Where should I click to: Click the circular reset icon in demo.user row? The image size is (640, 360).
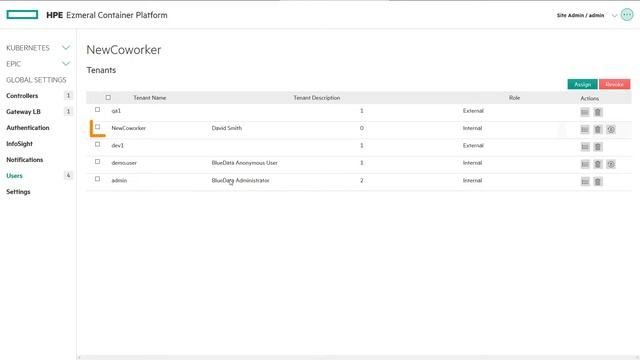tap(611, 164)
